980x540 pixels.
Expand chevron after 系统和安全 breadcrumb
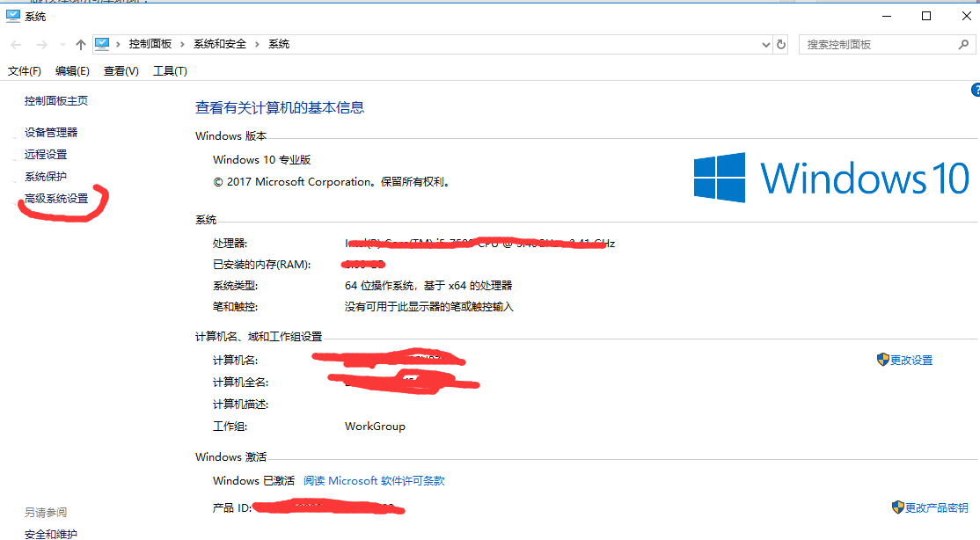[x=257, y=44]
